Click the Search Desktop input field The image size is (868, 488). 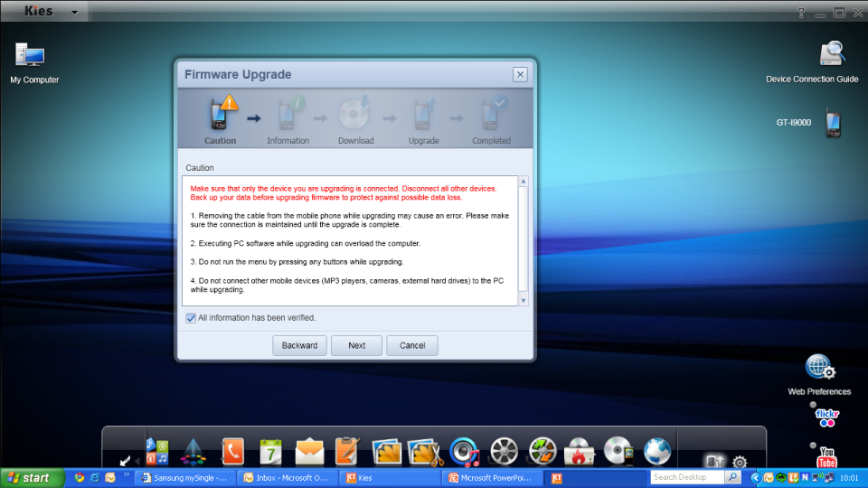point(686,477)
